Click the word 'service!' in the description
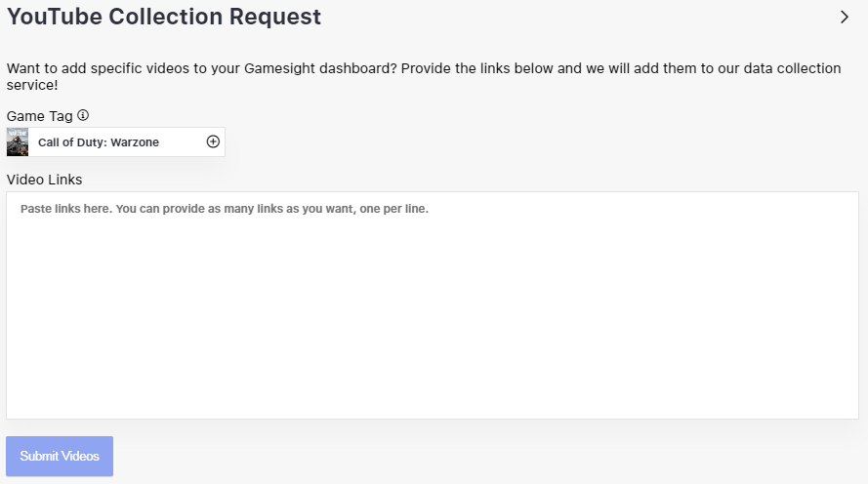 32,85
